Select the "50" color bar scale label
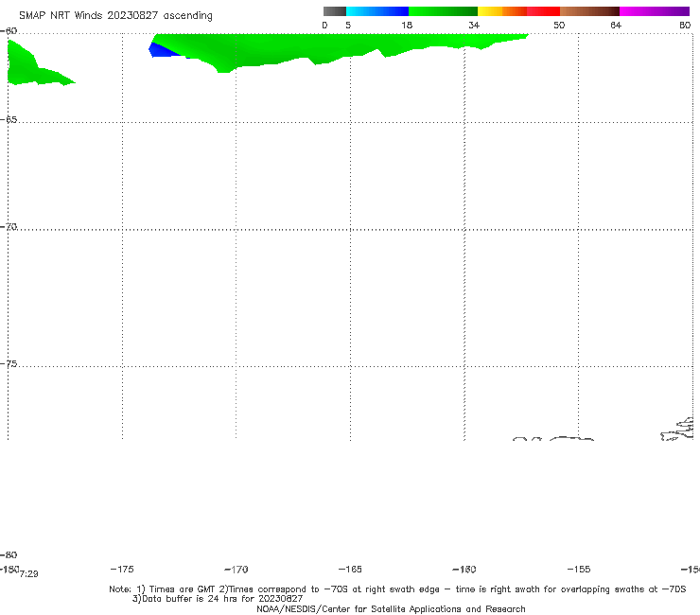The image size is (700, 615). (x=559, y=25)
